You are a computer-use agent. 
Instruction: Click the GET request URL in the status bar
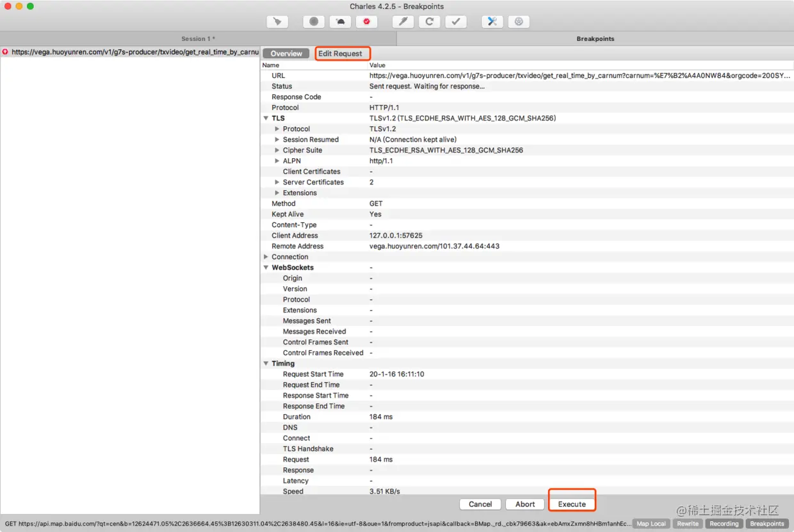click(318, 524)
